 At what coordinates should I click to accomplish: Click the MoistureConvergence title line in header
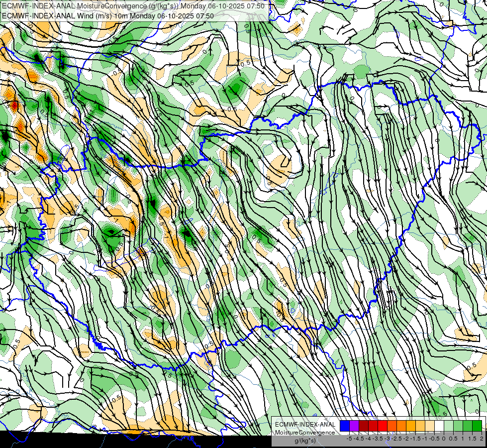[x=133, y=6]
